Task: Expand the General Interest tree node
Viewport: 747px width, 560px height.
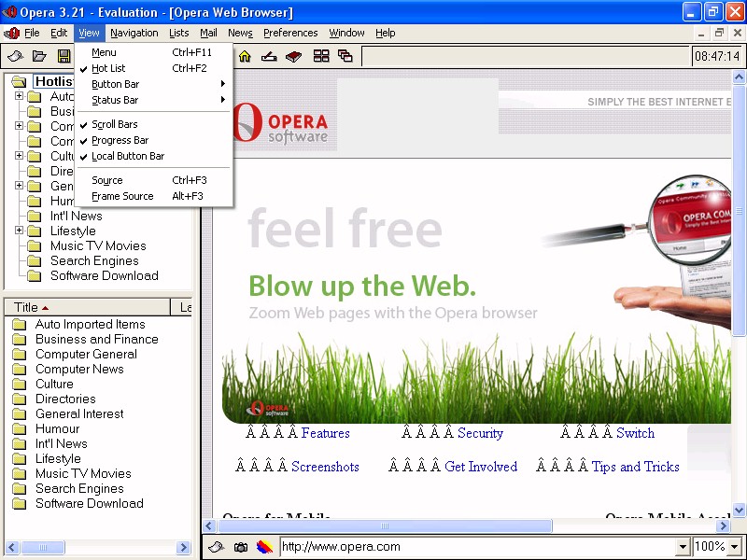Action: pyautogui.click(x=19, y=185)
